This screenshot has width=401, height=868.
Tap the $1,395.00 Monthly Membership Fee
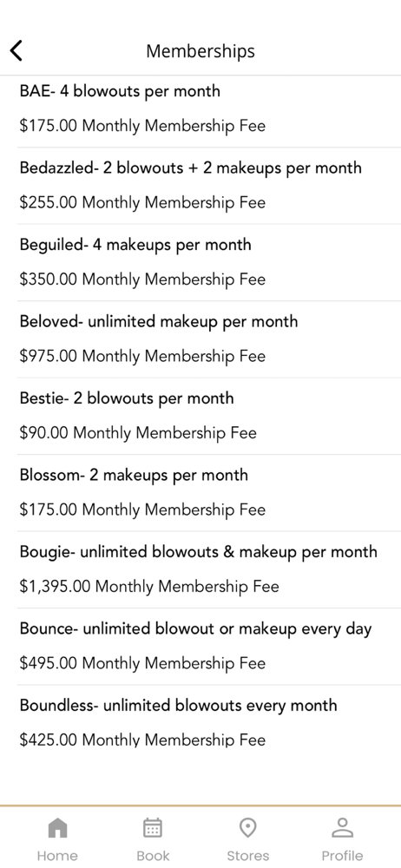click(x=149, y=587)
